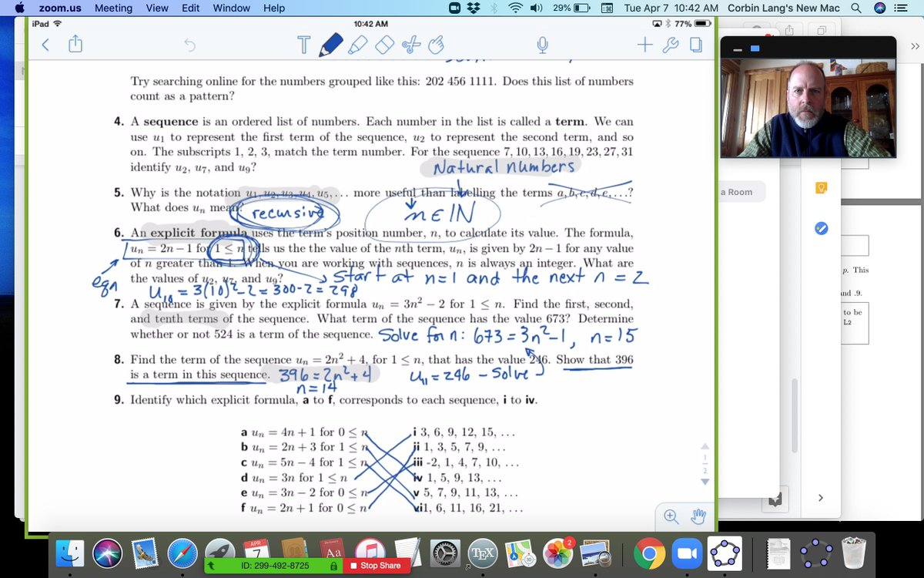Click the self-video thumbnail
924x578 pixels.
click(808, 109)
